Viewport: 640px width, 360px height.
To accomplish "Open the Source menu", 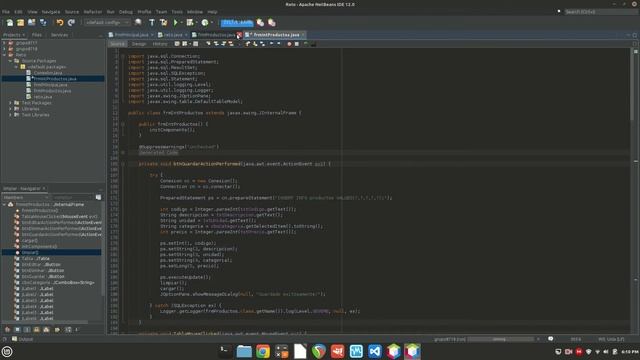I will click(72, 12).
